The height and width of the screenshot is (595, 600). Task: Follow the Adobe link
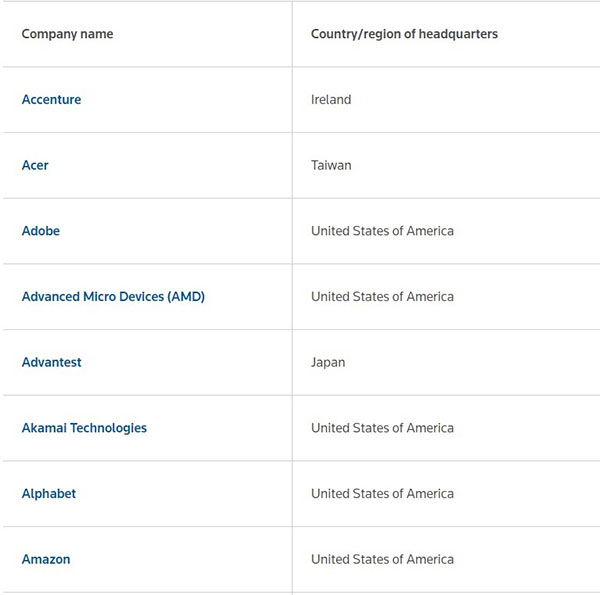(x=41, y=231)
